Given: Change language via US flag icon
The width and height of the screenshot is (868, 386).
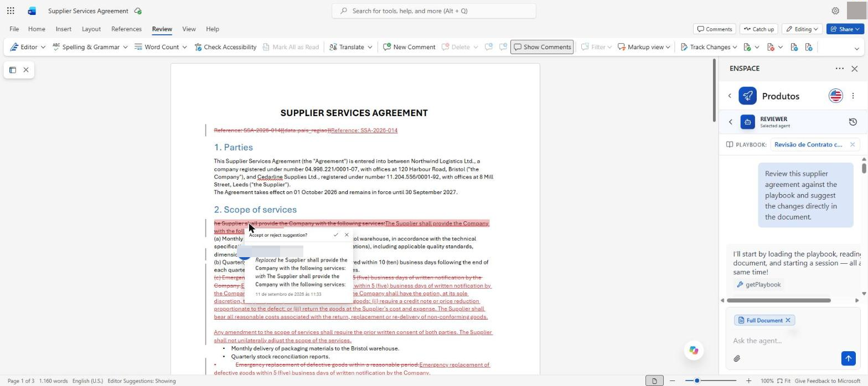Looking at the screenshot, I should 836,96.
